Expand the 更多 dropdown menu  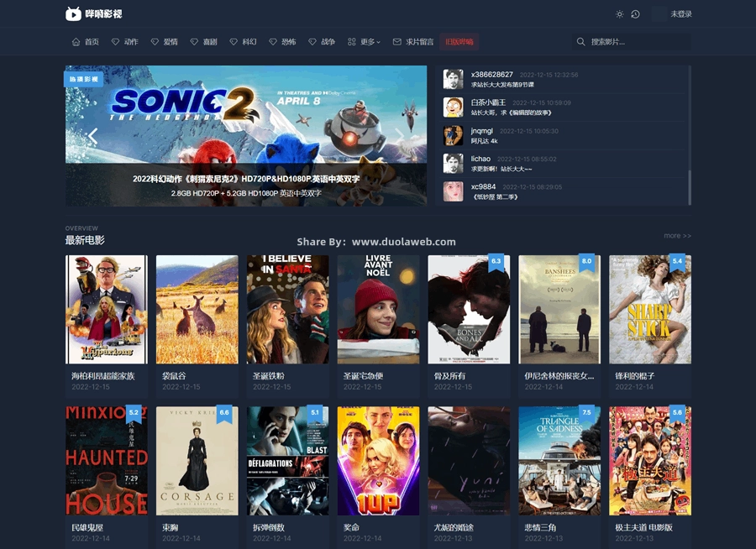364,42
